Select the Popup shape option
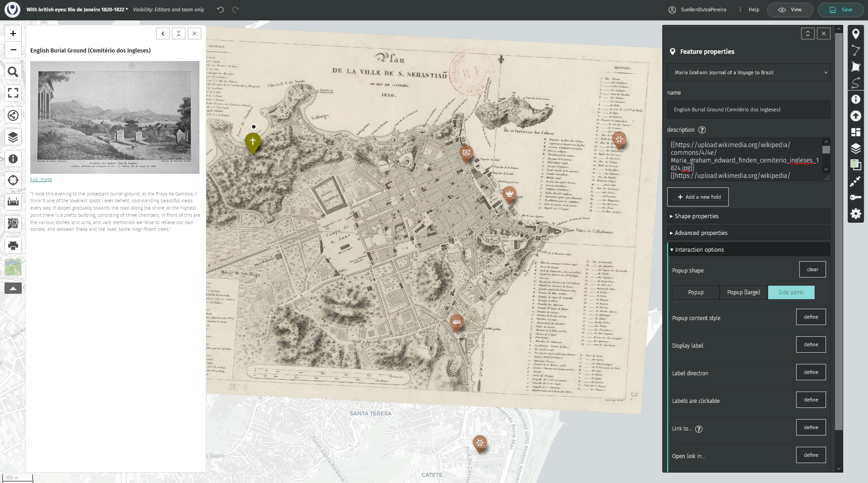 tap(696, 292)
